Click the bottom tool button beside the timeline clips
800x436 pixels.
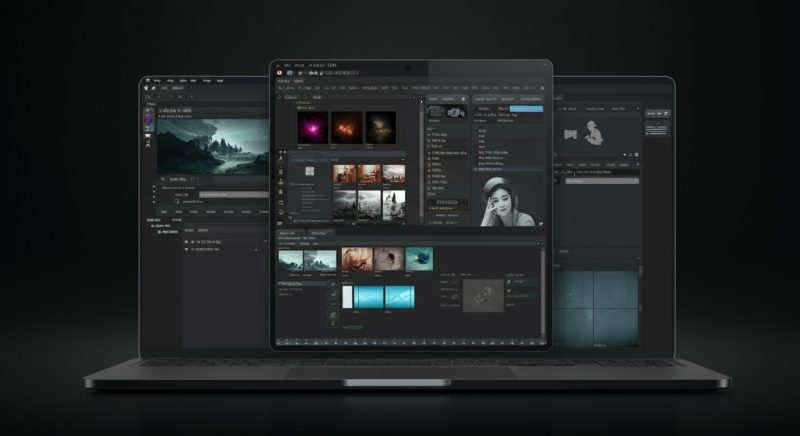[333, 323]
